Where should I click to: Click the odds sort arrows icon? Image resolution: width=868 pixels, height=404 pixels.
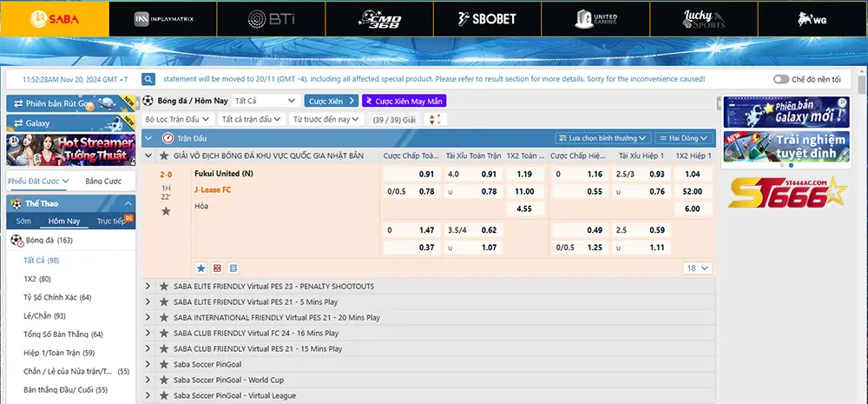coord(435,119)
